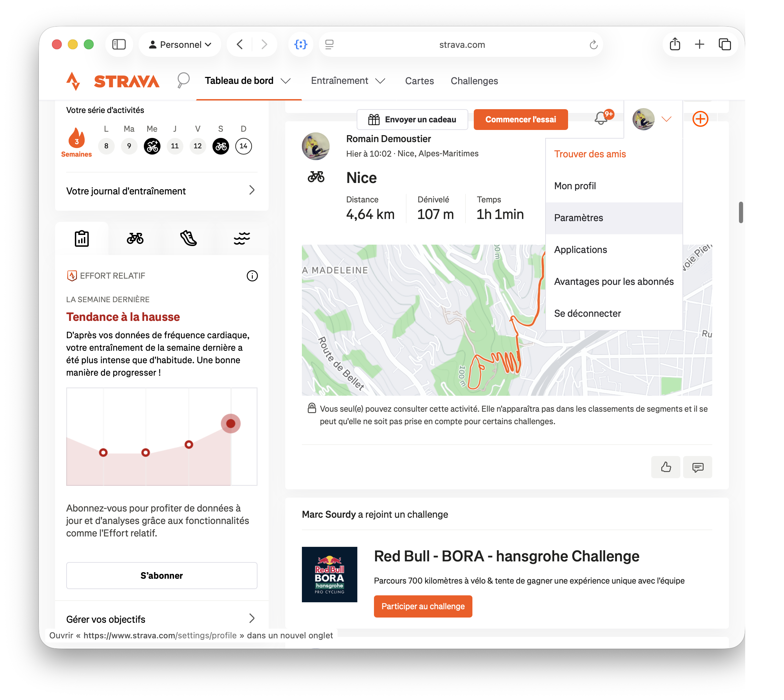Open comments with the speech bubble icon

[x=698, y=467]
